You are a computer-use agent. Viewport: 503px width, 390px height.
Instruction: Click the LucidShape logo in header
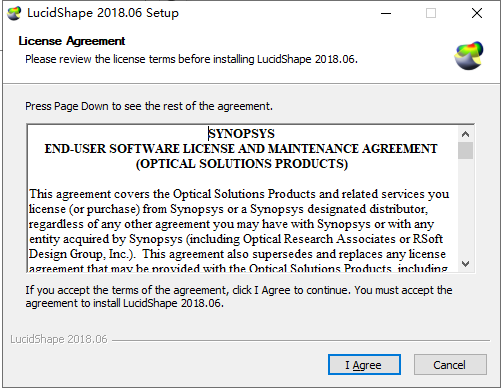(470, 56)
